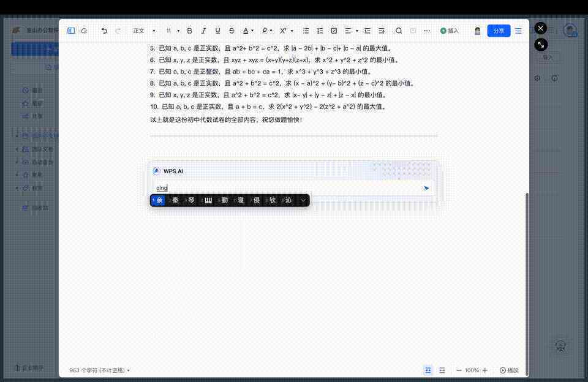Click the closing line 以上就是这份初中代数试卷

coord(226,119)
